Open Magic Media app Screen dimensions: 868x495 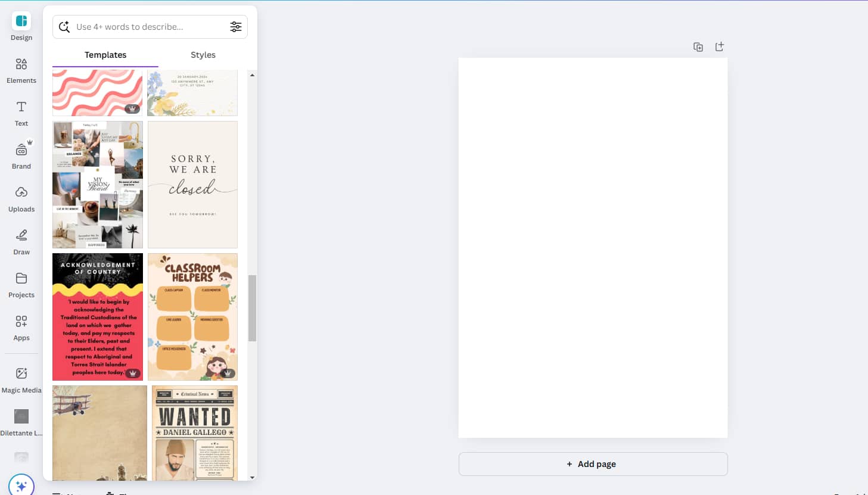(x=21, y=380)
